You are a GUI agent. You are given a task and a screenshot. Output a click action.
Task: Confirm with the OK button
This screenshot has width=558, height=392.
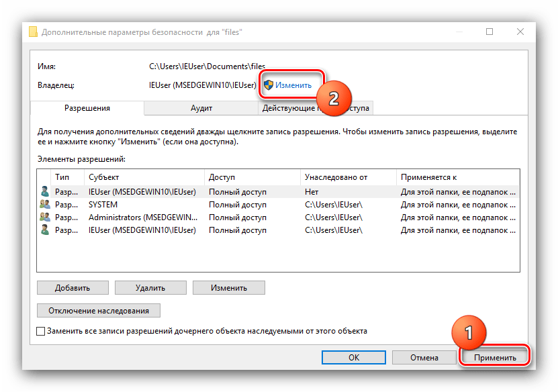click(353, 358)
